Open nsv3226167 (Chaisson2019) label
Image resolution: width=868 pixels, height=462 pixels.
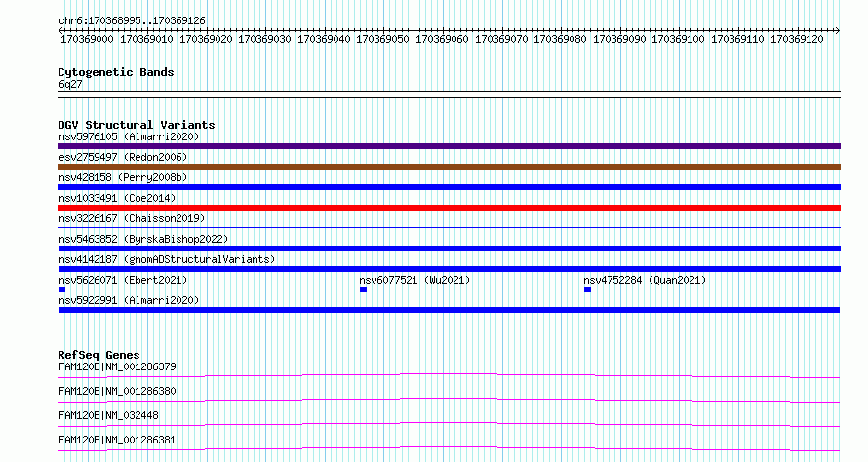[132, 218]
